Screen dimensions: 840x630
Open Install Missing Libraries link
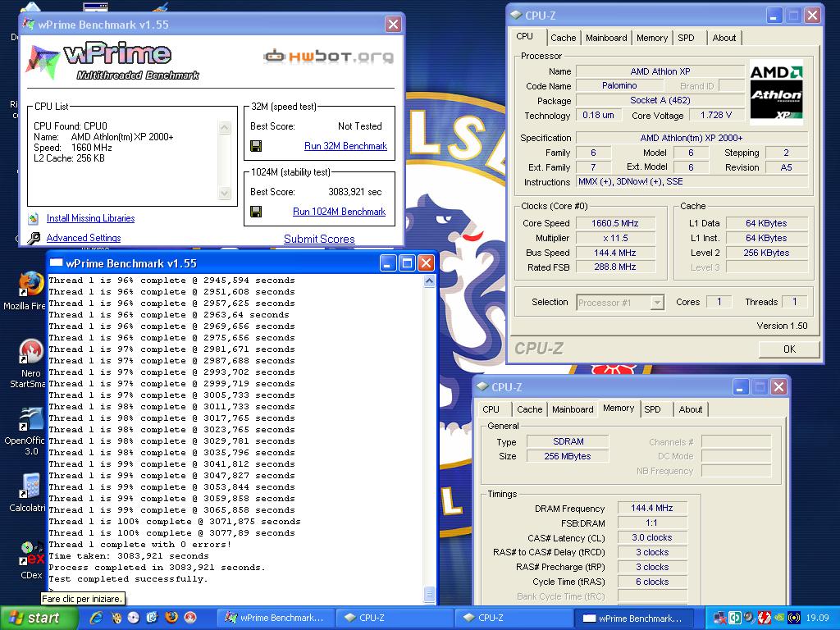coord(90,218)
